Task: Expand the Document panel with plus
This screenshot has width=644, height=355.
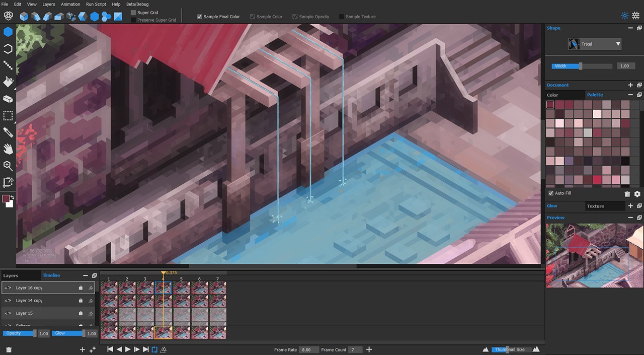Action: 630,85
